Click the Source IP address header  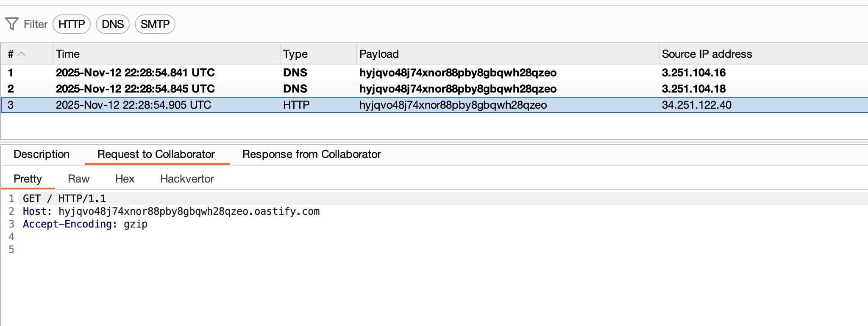pyautogui.click(x=707, y=54)
